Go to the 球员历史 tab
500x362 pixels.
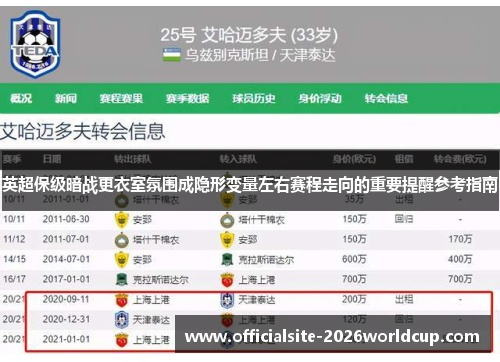[254, 98]
